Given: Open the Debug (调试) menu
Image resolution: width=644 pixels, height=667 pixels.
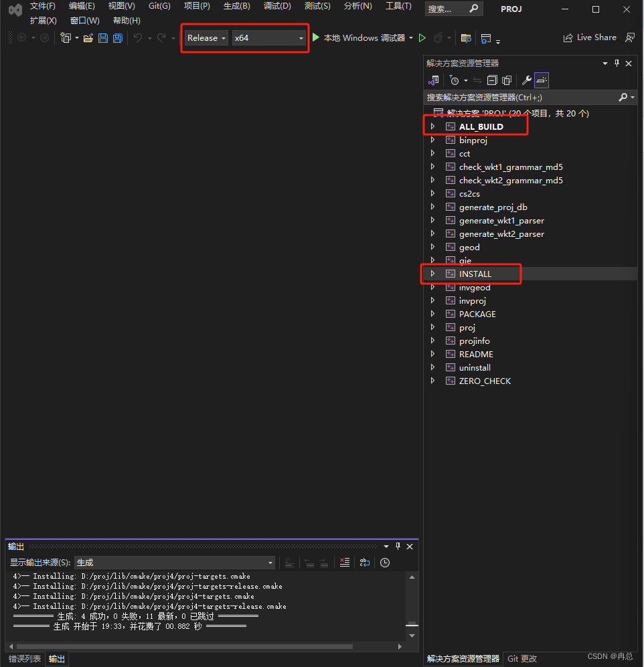Looking at the screenshot, I should click(x=277, y=6).
